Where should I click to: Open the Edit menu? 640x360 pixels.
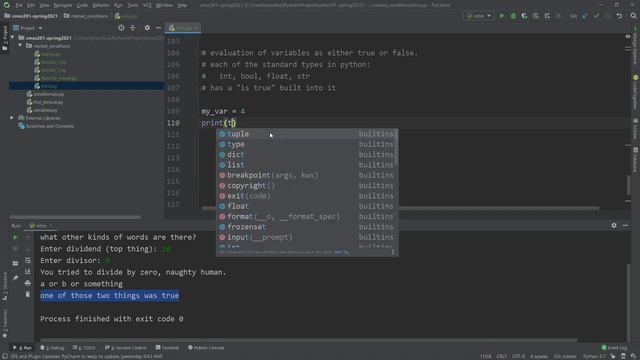tap(31, 5)
